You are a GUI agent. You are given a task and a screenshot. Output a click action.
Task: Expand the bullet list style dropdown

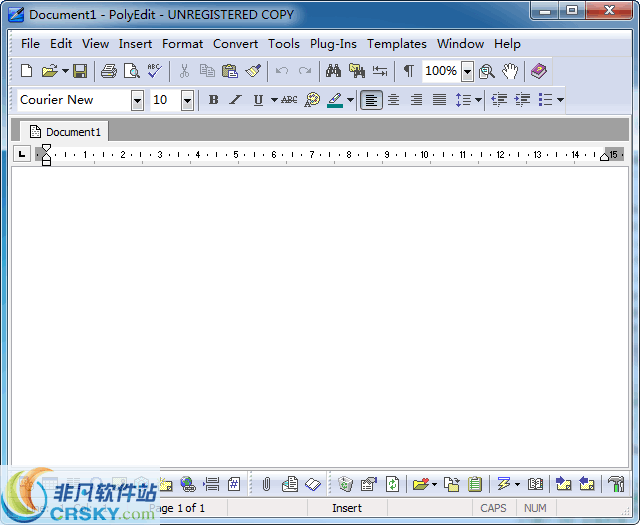point(560,100)
